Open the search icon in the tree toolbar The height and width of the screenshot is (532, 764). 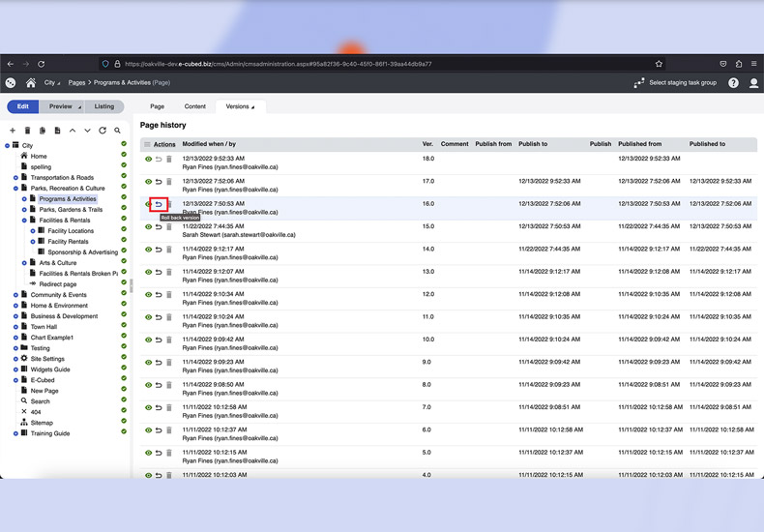point(118,131)
